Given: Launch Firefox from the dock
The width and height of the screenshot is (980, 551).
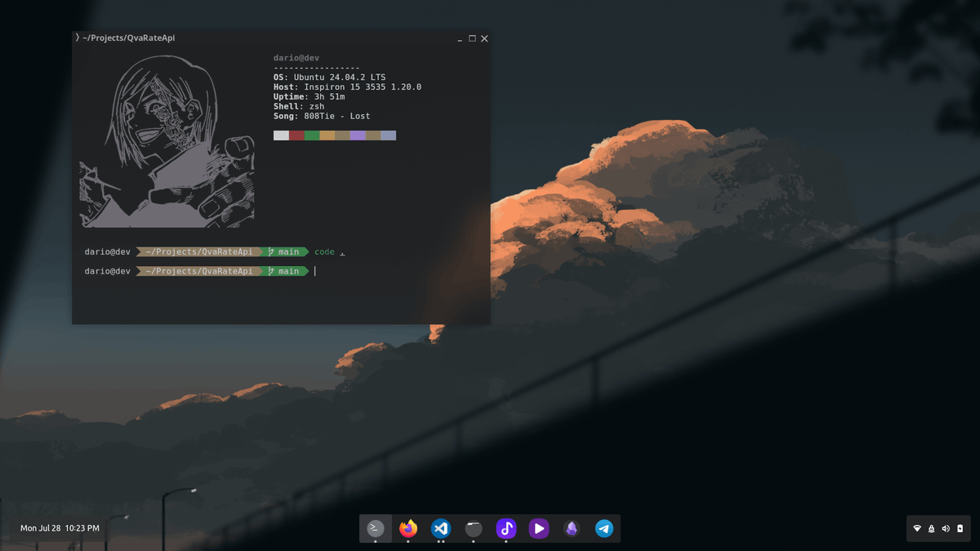Looking at the screenshot, I should point(408,528).
